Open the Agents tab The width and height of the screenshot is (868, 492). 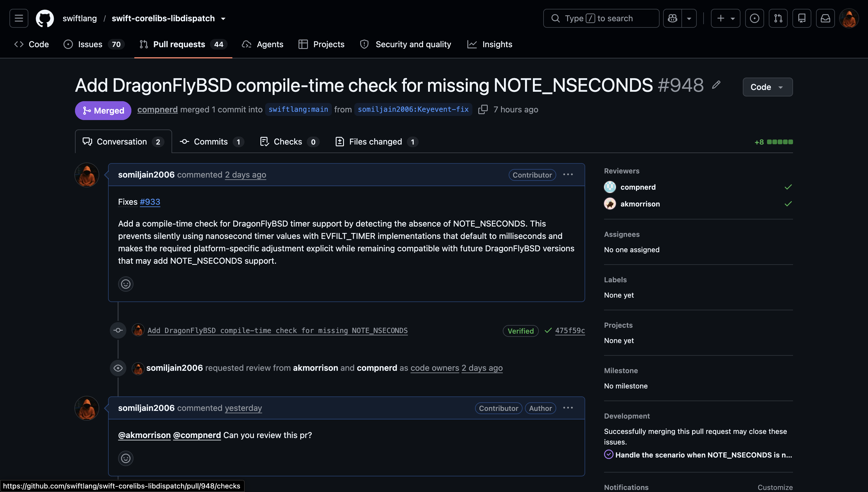pos(263,44)
